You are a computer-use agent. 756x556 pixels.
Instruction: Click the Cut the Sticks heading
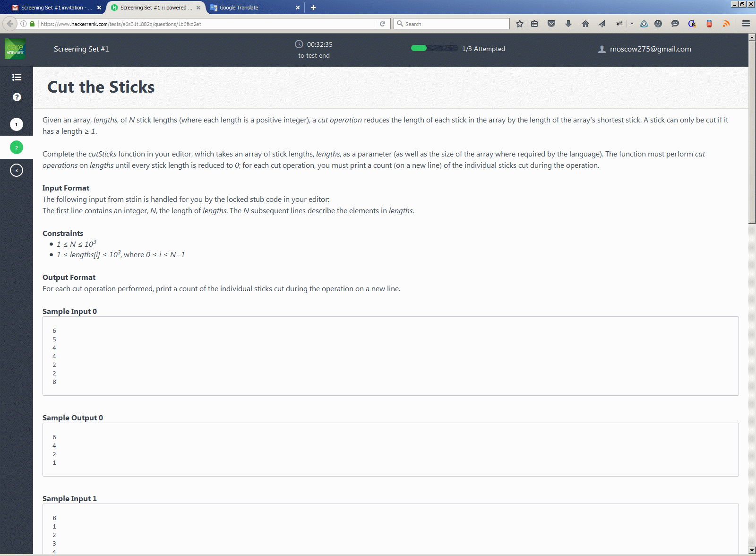[x=101, y=87]
